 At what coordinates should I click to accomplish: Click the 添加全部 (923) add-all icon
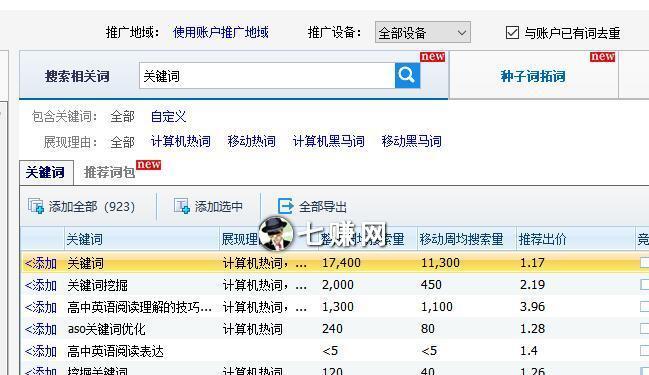(36, 206)
